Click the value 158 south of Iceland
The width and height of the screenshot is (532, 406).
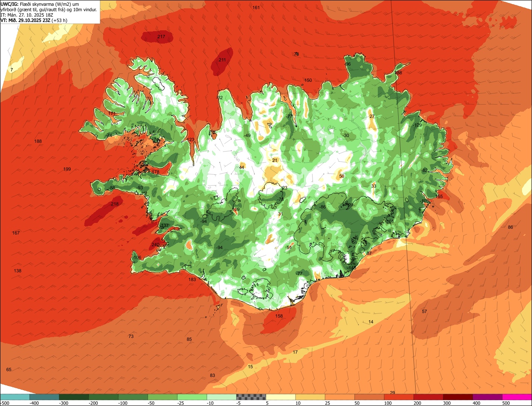point(279,316)
